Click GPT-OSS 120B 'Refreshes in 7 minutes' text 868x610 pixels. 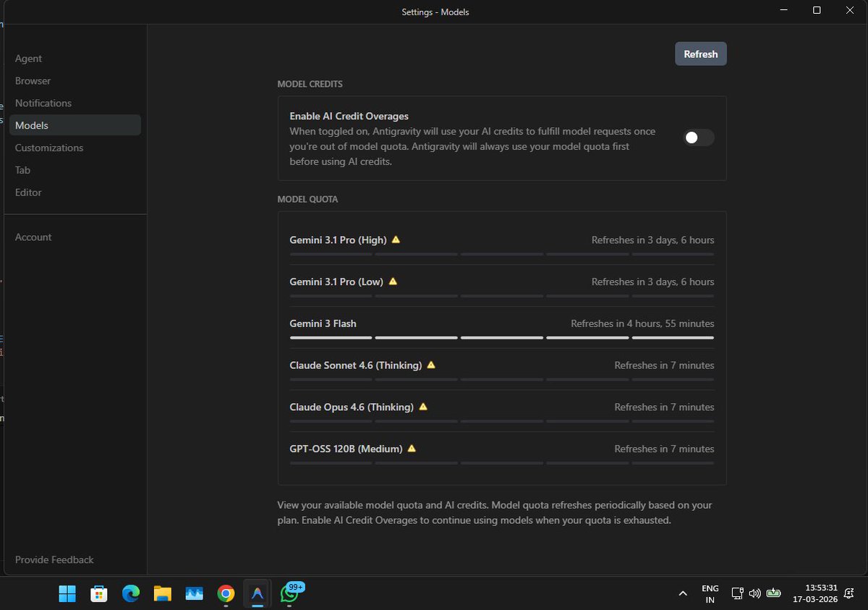(664, 449)
